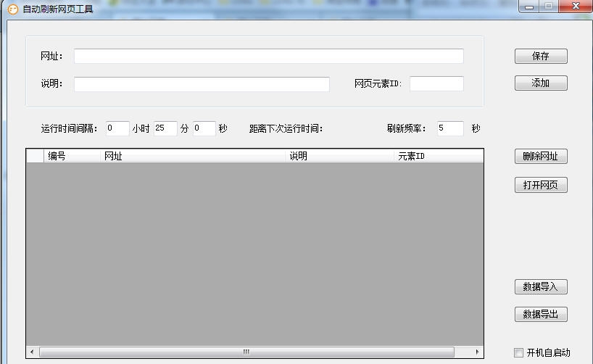Click the 编号 column header
The image size is (593, 364).
pos(72,156)
